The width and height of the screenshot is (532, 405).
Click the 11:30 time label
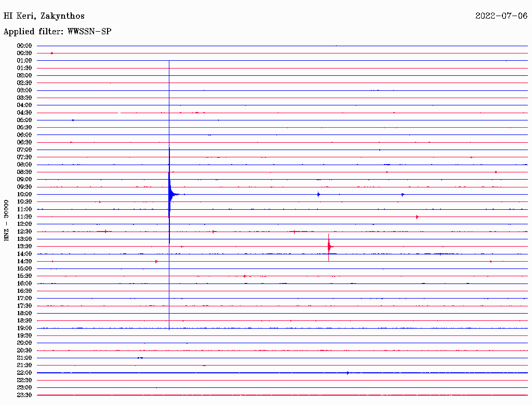(24, 217)
